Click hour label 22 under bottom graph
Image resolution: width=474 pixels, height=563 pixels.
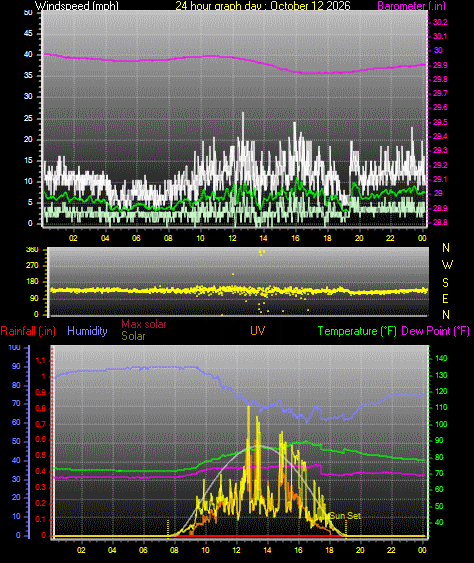tap(391, 550)
